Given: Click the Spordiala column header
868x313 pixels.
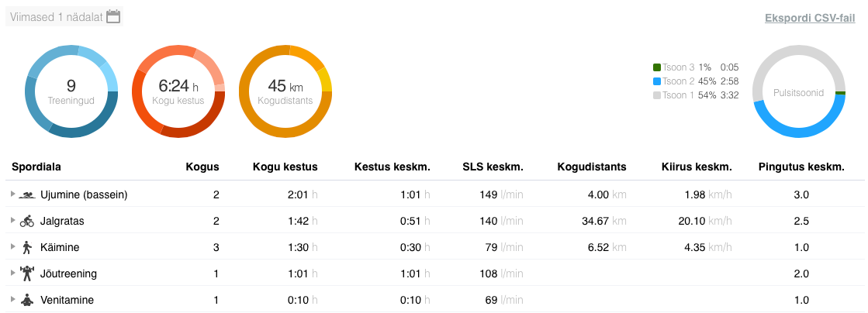Looking at the screenshot, I should 36,167.
